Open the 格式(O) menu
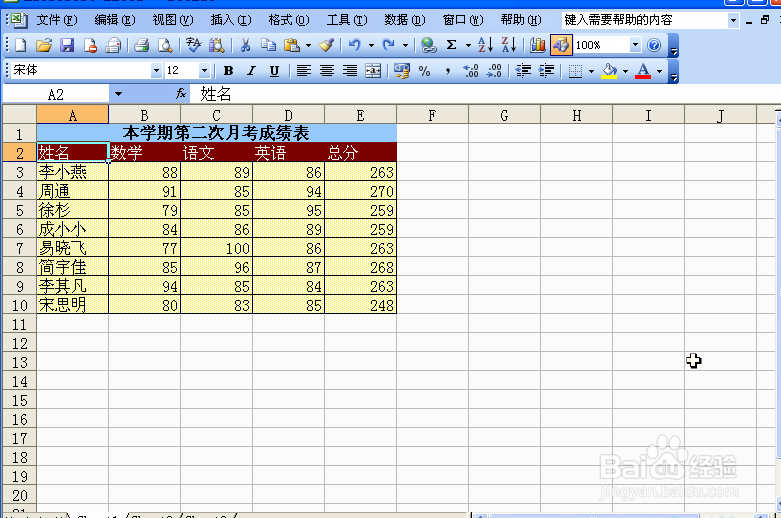 289,20
